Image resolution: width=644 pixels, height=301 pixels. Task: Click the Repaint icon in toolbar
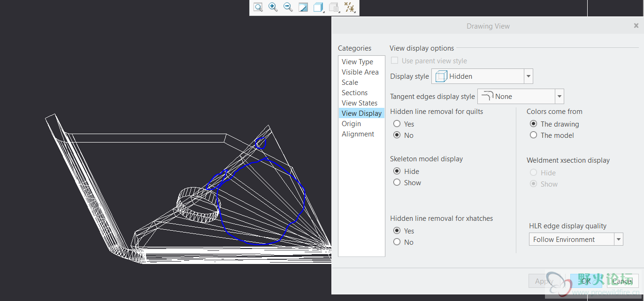point(303,7)
